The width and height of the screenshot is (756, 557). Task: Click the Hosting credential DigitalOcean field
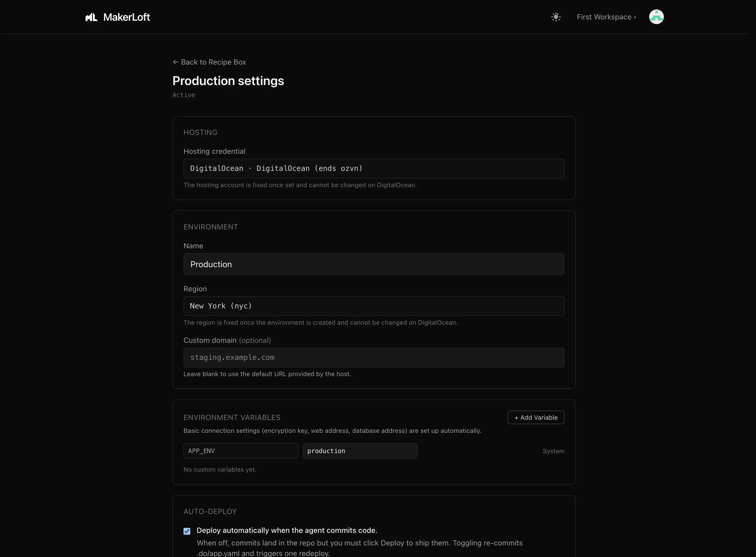coord(374,169)
